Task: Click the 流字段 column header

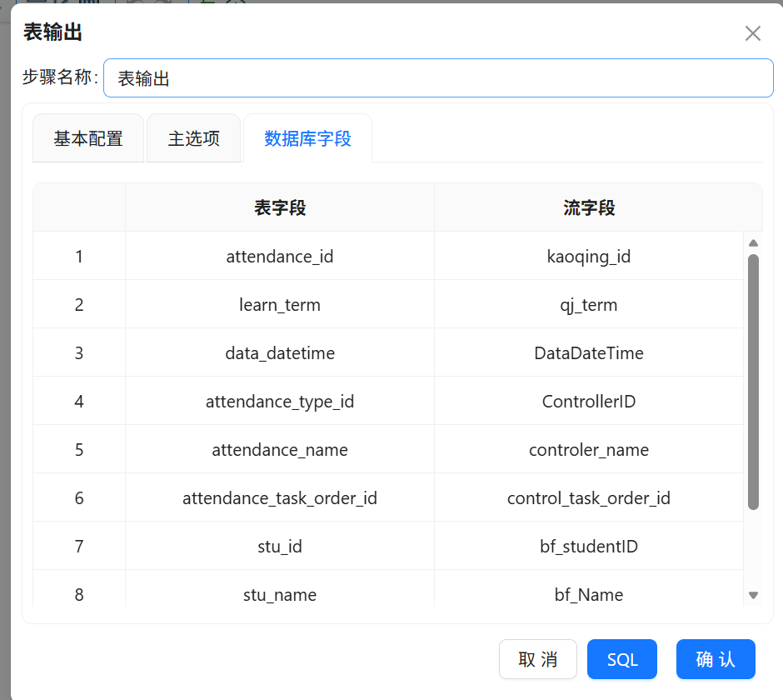Action: (x=589, y=207)
